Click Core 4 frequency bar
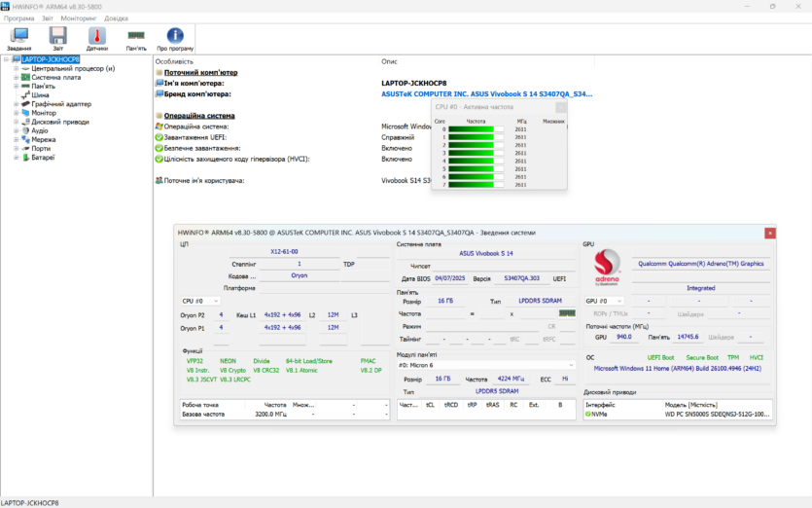Image resolution: width=812 pixels, height=508 pixels. coord(476,161)
